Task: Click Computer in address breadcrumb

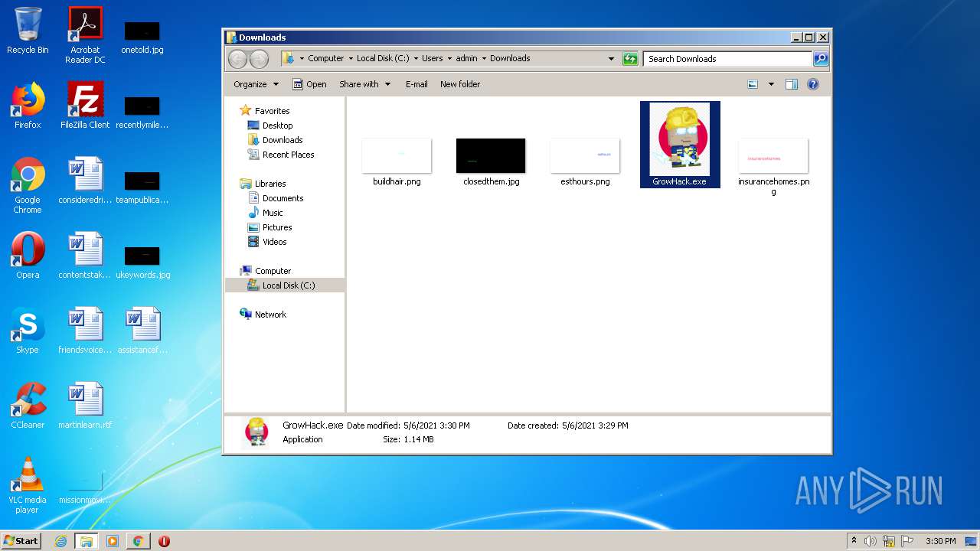Action: pos(326,58)
